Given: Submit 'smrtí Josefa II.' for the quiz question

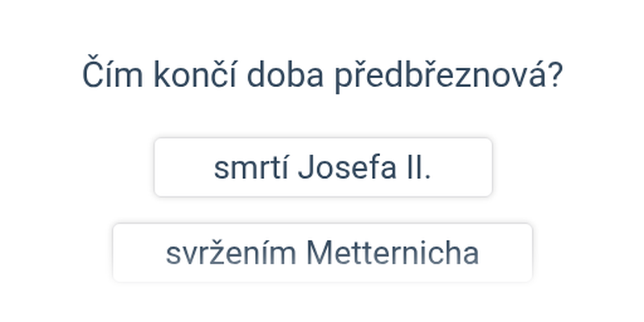Looking at the screenshot, I should (322, 167).
